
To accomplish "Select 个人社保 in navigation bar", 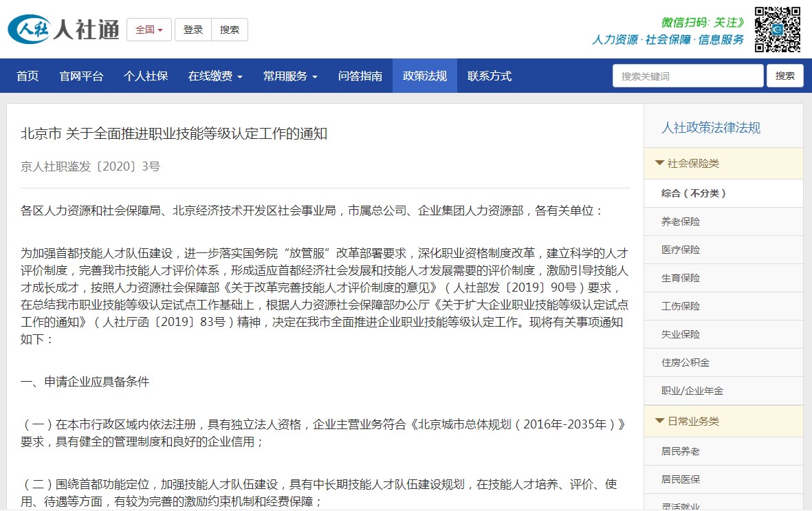I will click(146, 76).
